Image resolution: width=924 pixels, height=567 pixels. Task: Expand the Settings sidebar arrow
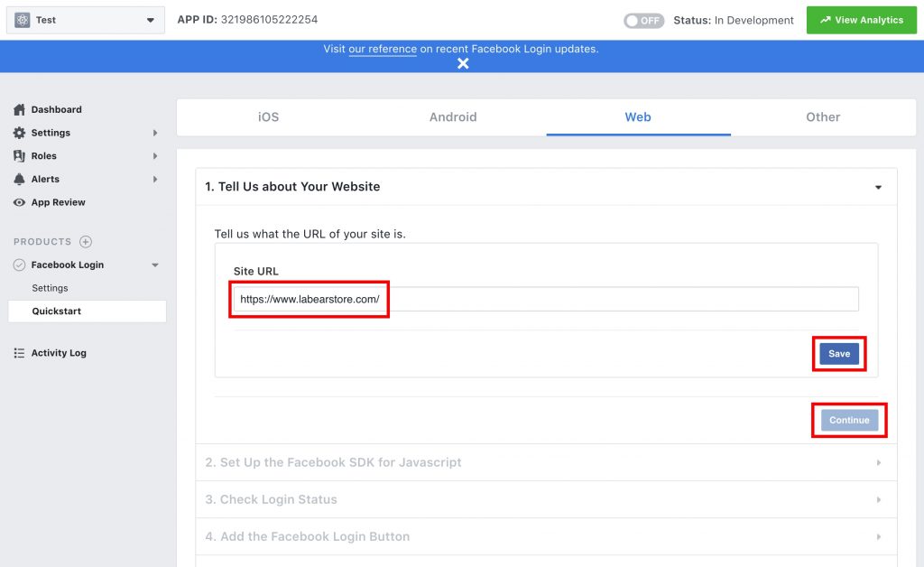coord(155,133)
